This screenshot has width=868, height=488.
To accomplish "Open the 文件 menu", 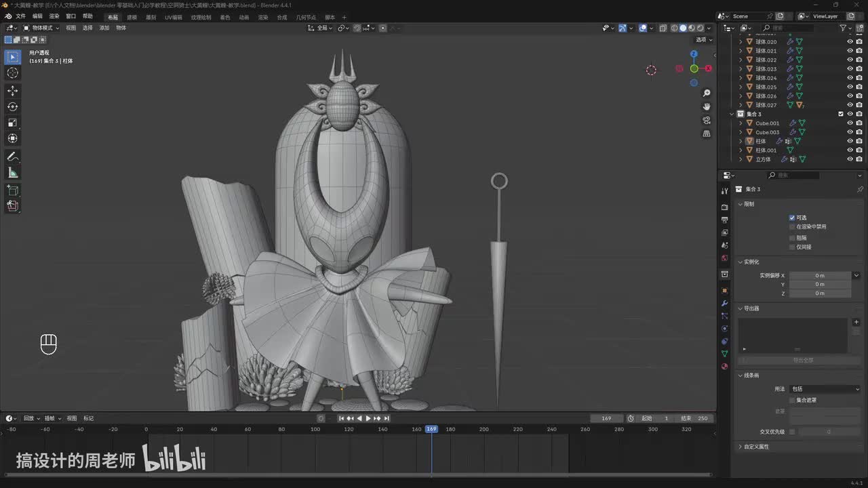I will (20, 16).
